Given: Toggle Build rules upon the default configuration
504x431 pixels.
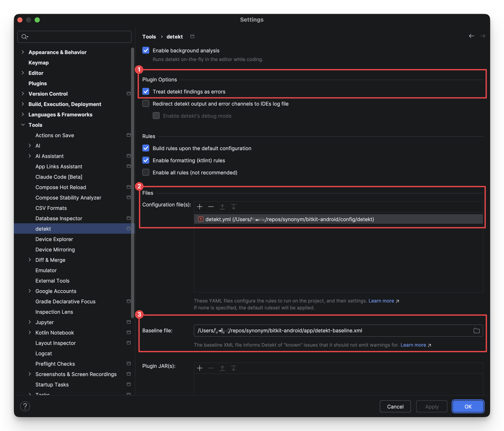Looking at the screenshot, I should tap(146, 148).
